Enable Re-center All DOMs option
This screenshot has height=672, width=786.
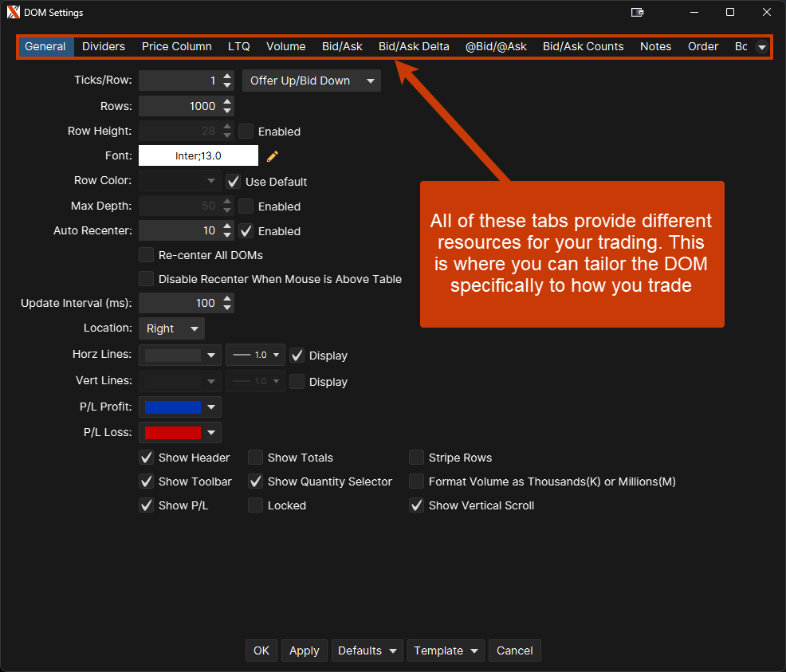pyautogui.click(x=147, y=255)
